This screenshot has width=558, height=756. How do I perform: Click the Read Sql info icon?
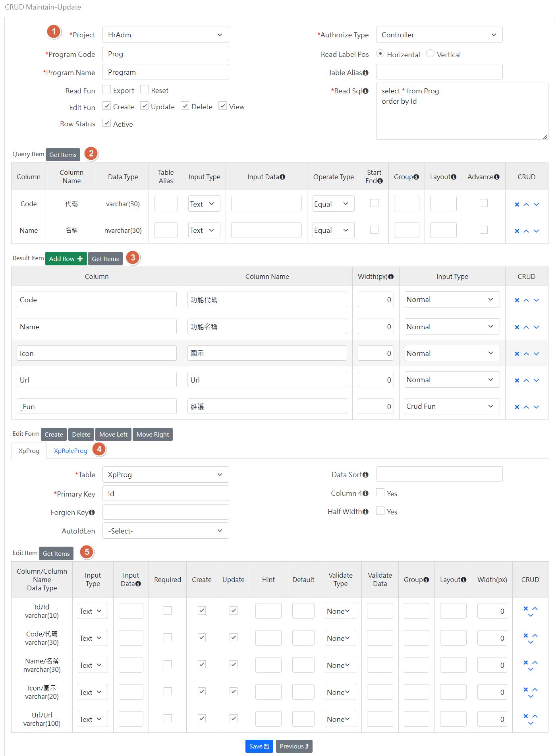tap(365, 91)
